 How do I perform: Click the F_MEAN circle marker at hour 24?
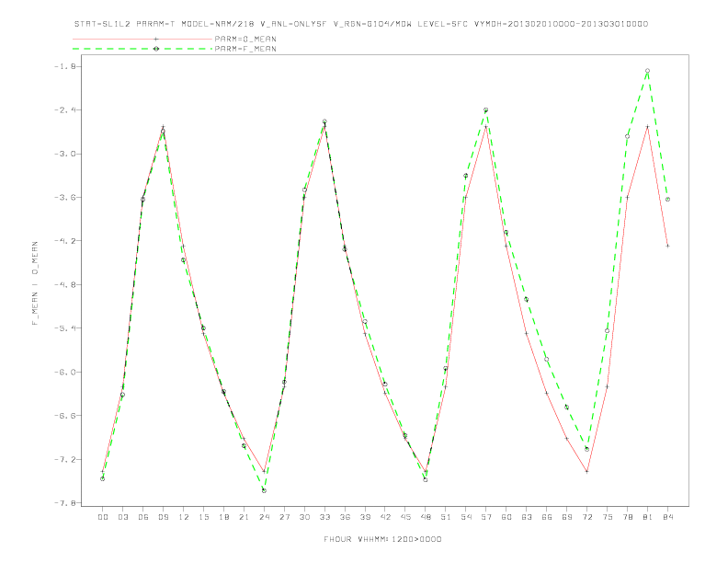264,490
